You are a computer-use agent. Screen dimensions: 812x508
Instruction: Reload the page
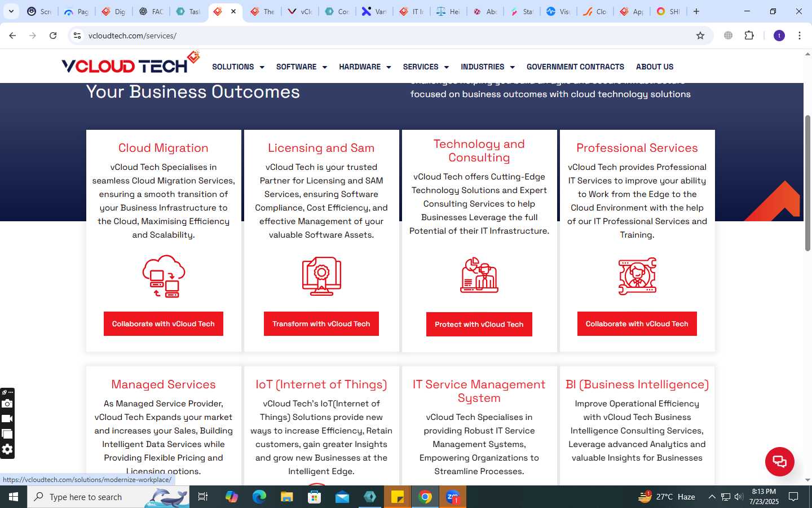(x=53, y=36)
